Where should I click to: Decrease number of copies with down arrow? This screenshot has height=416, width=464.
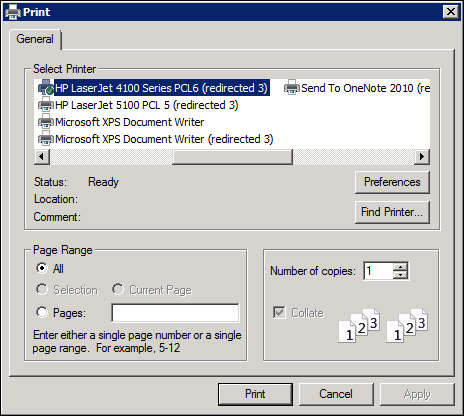(400, 275)
